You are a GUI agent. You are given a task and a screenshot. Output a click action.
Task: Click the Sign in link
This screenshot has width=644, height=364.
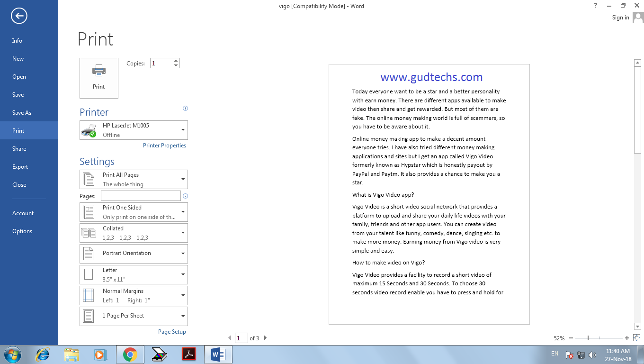pyautogui.click(x=620, y=18)
